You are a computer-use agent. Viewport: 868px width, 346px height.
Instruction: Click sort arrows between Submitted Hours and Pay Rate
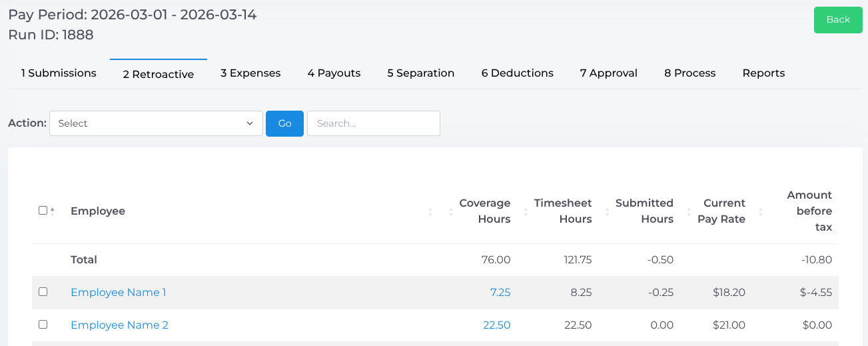(x=689, y=212)
